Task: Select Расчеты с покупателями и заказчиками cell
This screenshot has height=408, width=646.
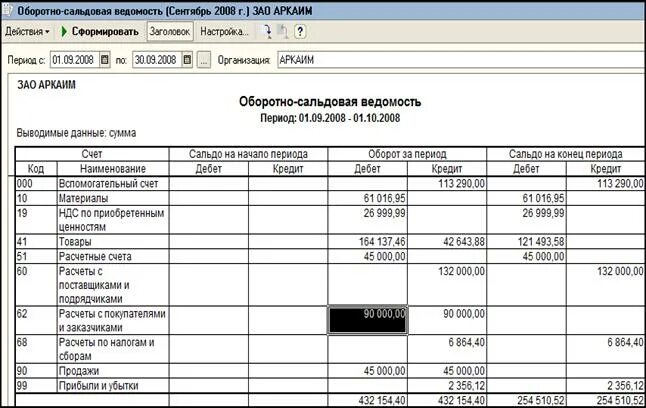Action: coord(112,320)
